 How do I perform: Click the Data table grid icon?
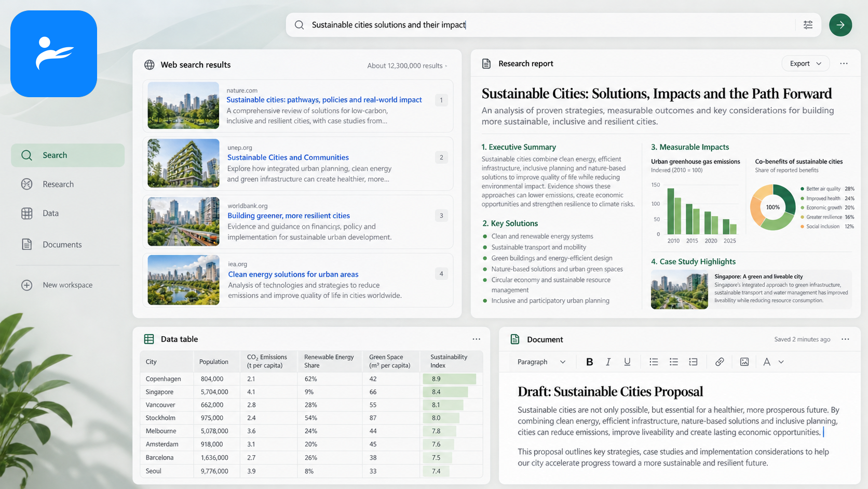pyautogui.click(x=149, y=339)
